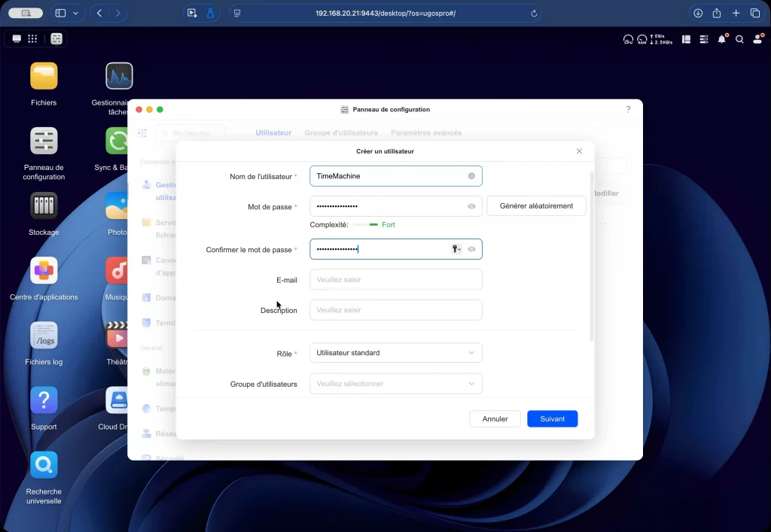Expand the Rôle dropdown
Viewport: 771px width, 532px height.
[x=395, y=353]
